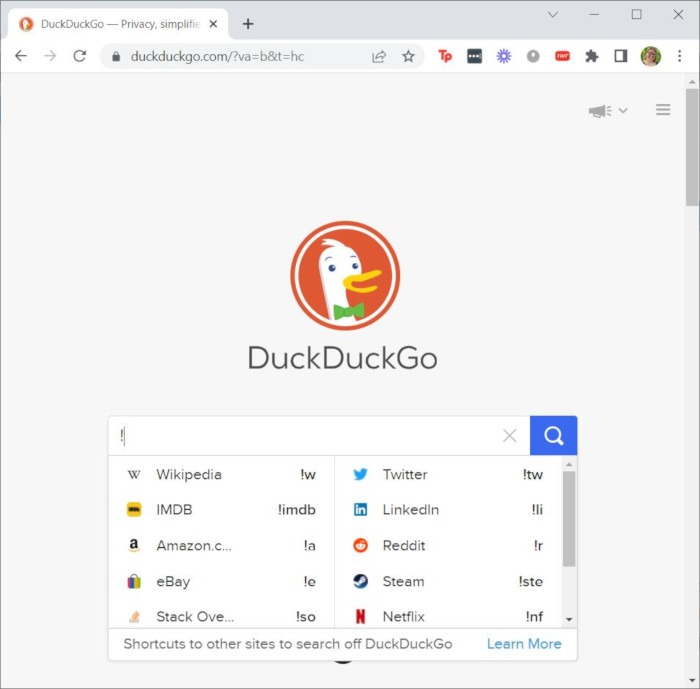Viewport: 700px width, 689px height.
Task: Bookmark this page with the star
Action: [x=408, y=56]
